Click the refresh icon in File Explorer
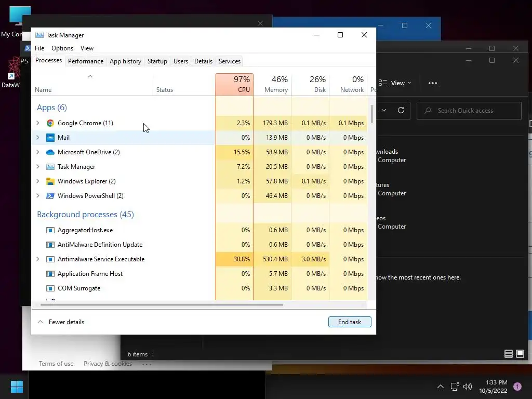Viewport: 532px width, 399px height. [401, 110]
